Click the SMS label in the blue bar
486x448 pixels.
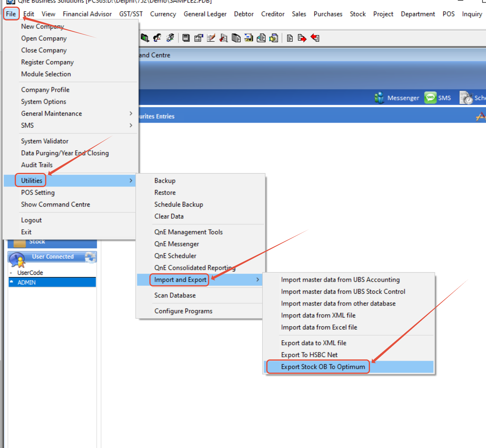[444, 98]
